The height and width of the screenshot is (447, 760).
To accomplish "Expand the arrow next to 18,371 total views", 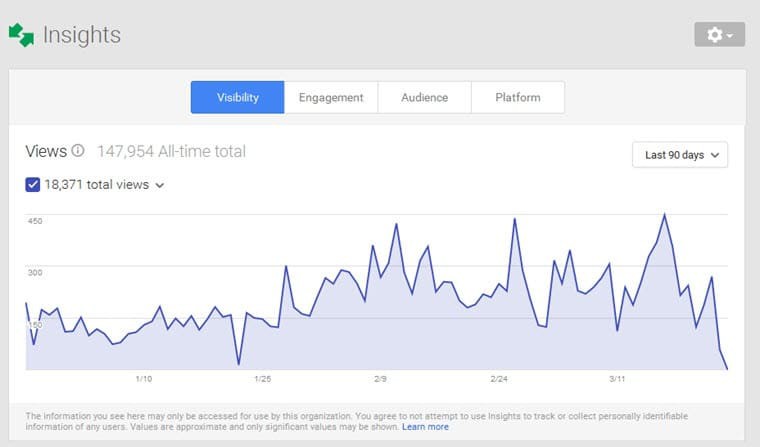I will click(160, 185).
